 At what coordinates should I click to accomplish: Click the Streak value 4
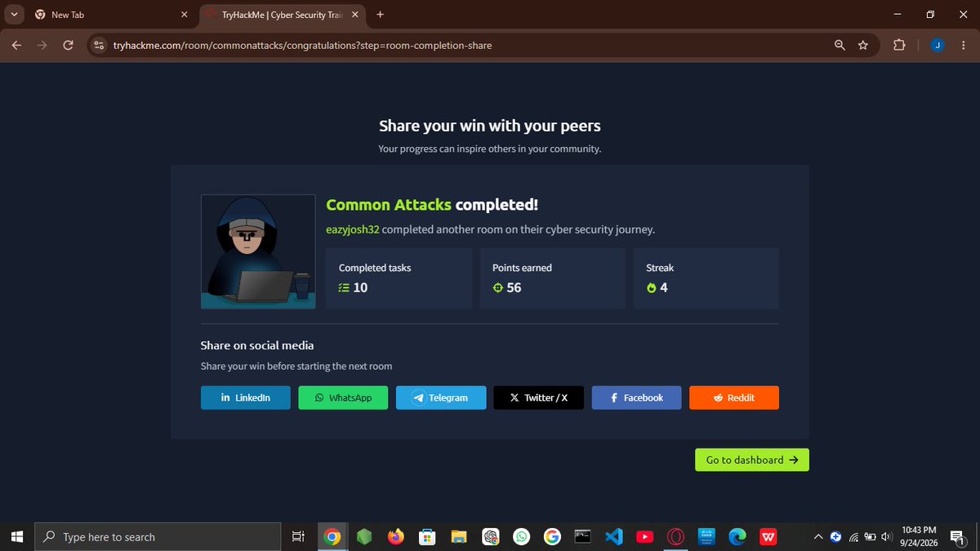pyautogui.click(x=664, y=287)
